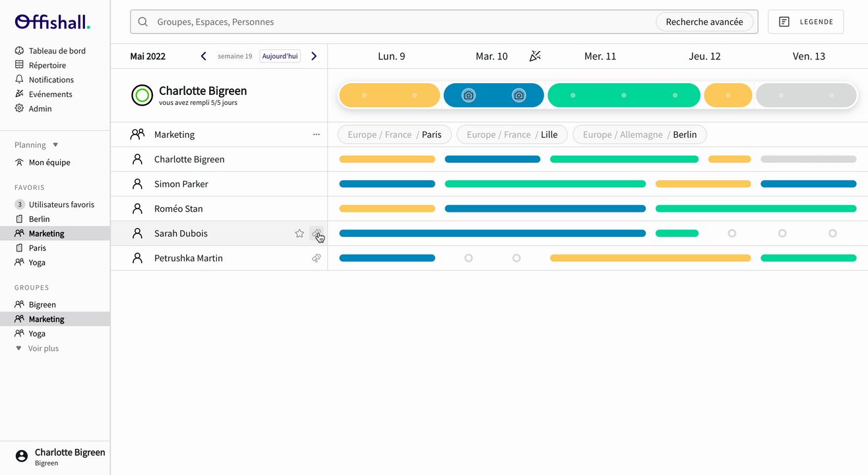Open the Admin settings gear
868x475 pixels.
tap(19, 109)
